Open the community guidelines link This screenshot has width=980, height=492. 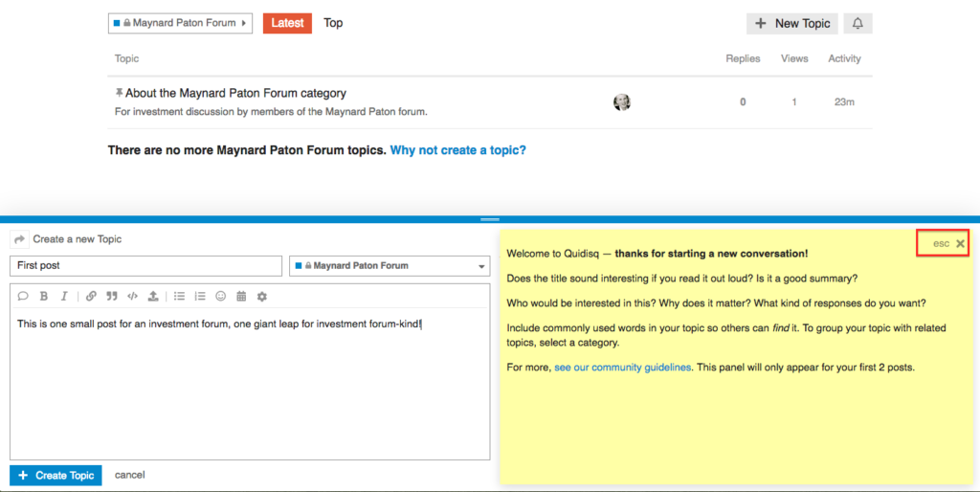[622, 368]
